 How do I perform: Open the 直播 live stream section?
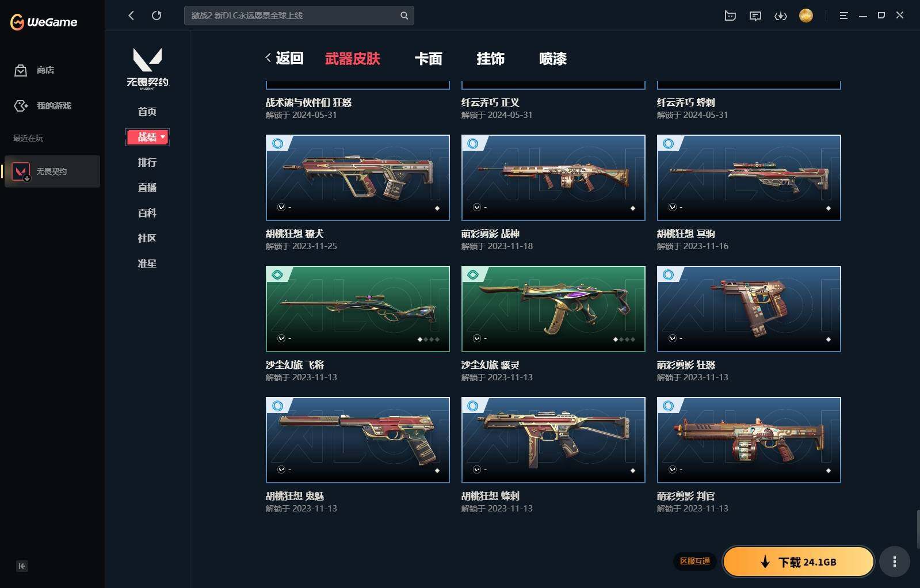click(x=147, y=188)
